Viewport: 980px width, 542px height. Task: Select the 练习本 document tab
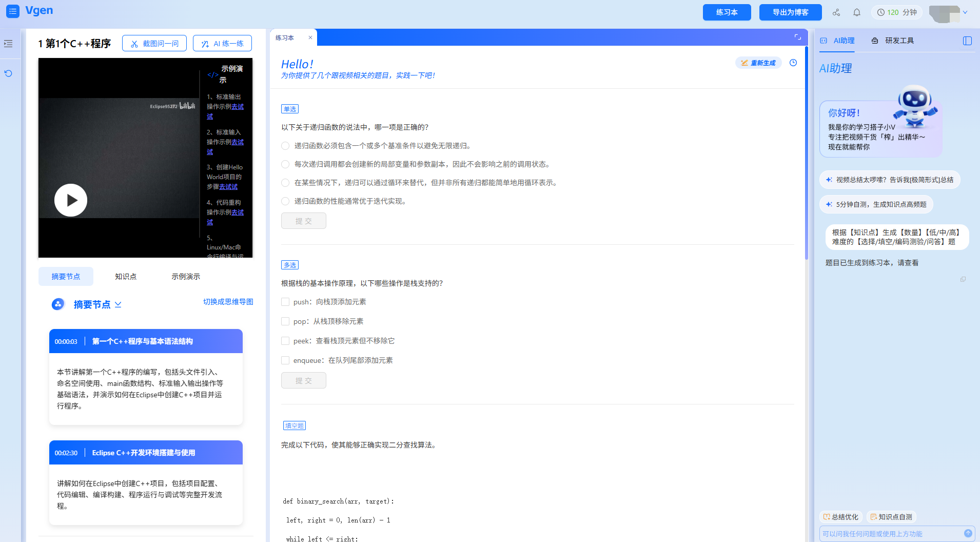(285, 37)
